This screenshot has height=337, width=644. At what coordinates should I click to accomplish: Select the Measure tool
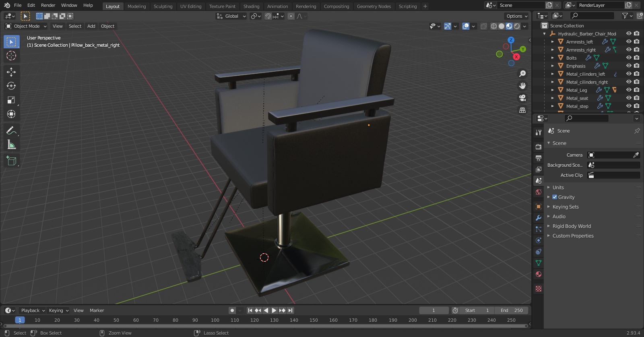click(x=11, y=145)
